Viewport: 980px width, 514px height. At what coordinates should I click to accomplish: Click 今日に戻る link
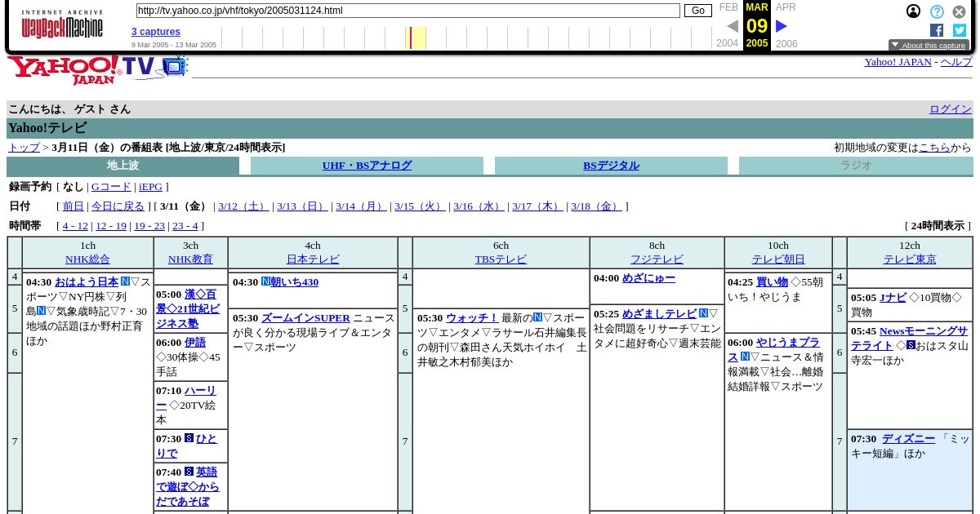118,206
